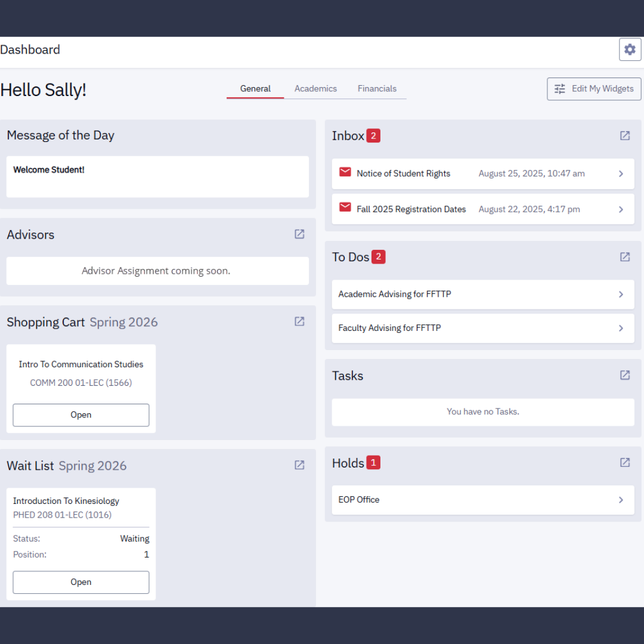This screenshot has width=644, height=644.
Task: Open the PHED 208 wait list class
Action: pyautogui.click(x=81, y=582)
